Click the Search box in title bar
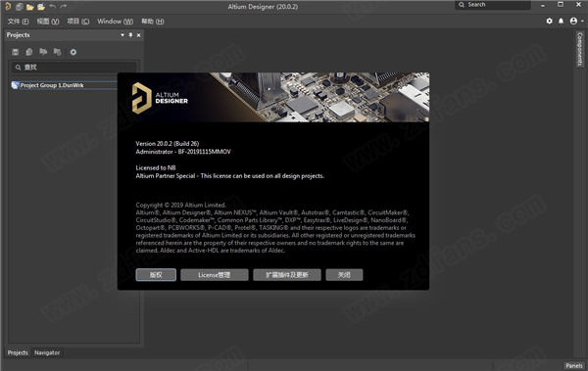The height and width of the screenshot is (371, 588). coord(493,5)
